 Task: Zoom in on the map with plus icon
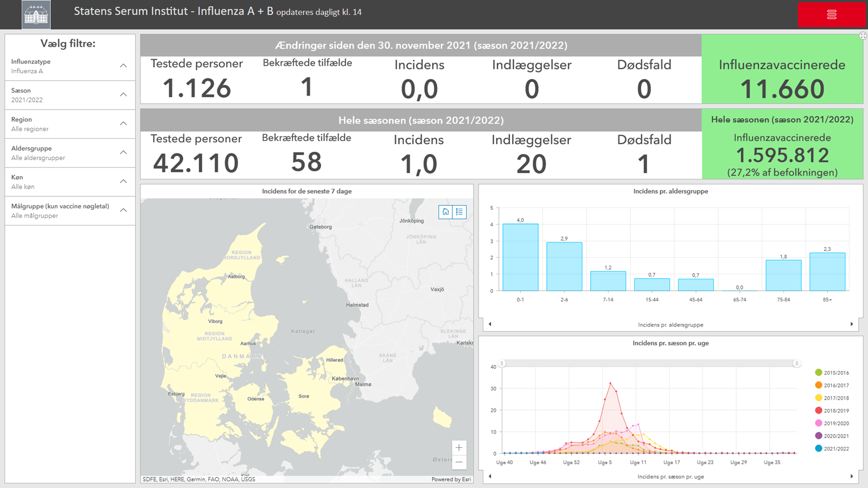tap(459, 447)
